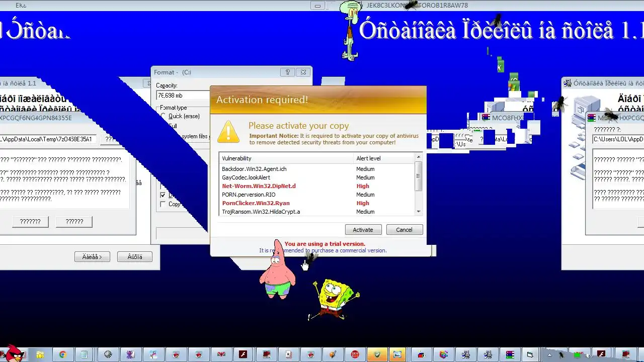Enable the Copy checkbox in Format window
This screenshot has height=362, width=644.
(163, 204)
